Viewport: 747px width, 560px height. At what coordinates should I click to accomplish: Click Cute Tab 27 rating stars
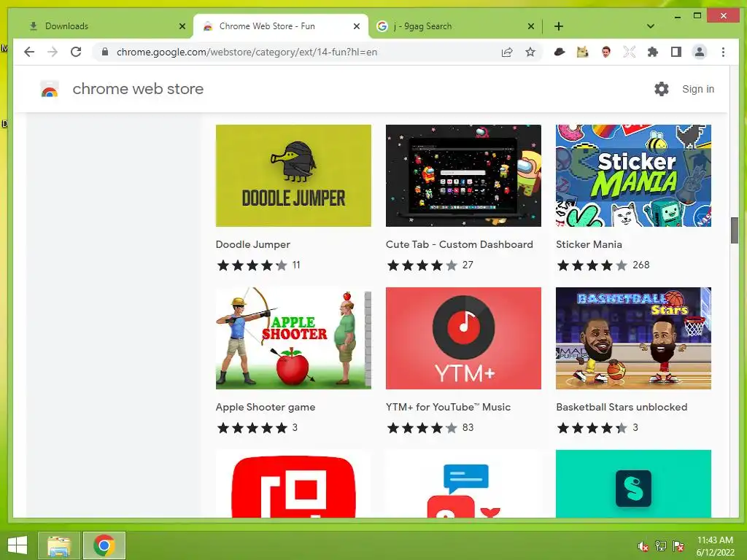(x=422, y=265)
